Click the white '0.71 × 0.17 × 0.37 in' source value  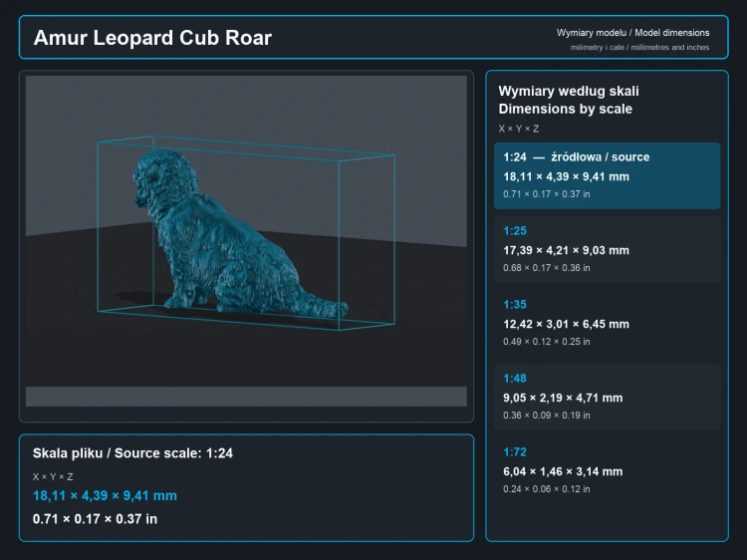(x=95, y=518)
